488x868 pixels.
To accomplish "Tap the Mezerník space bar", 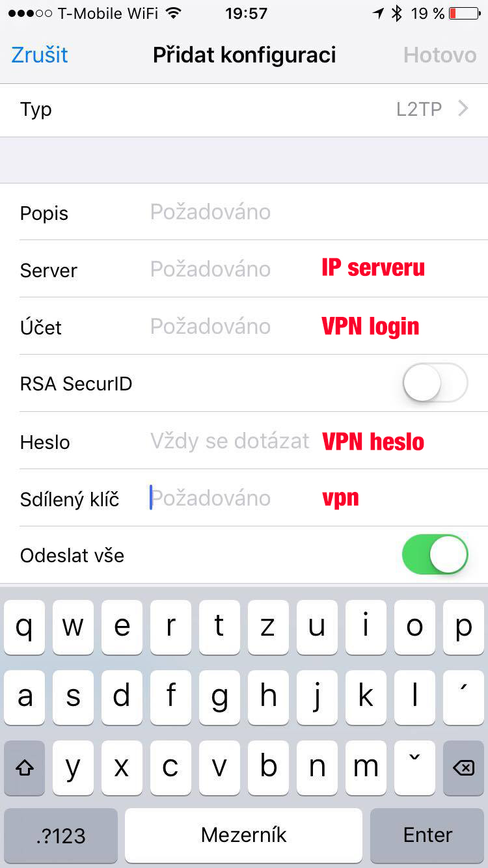I will coord(243,835).
